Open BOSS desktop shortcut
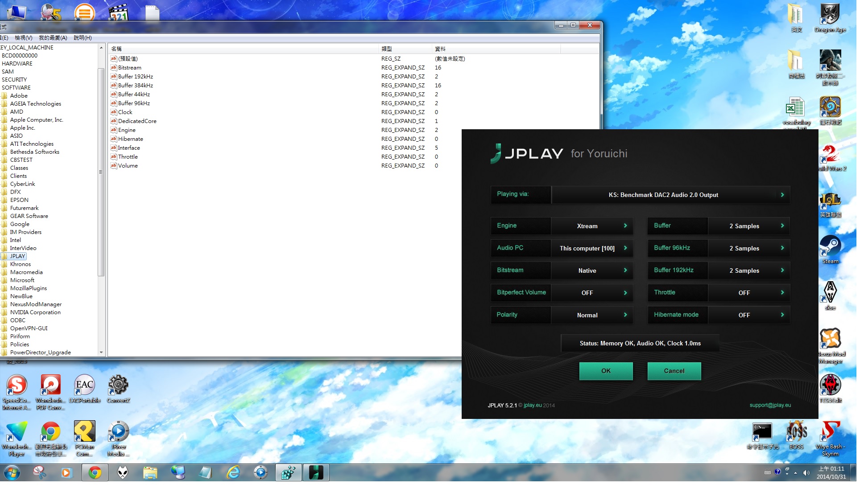Screen dimensions: 868x488 point(796,435)
